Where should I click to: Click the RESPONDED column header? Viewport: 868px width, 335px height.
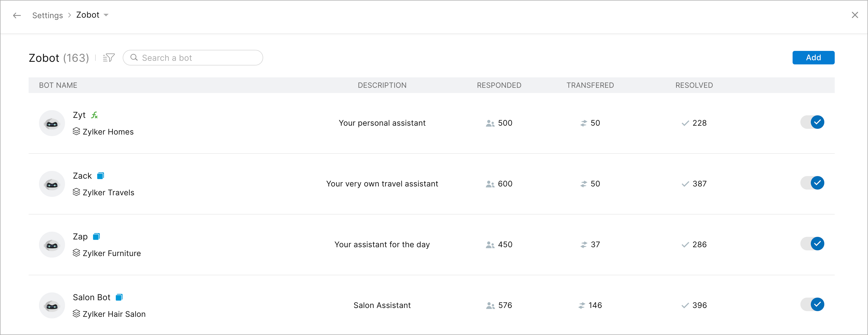(499, 85)
